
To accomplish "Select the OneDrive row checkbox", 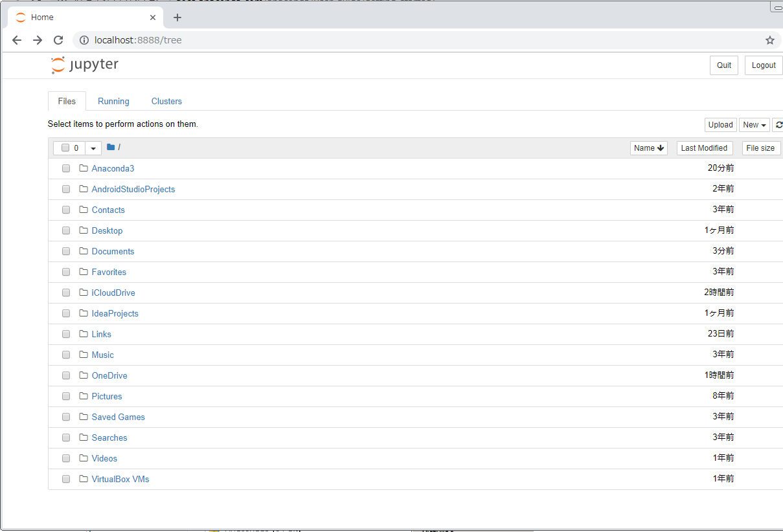I will pos(66,375).
